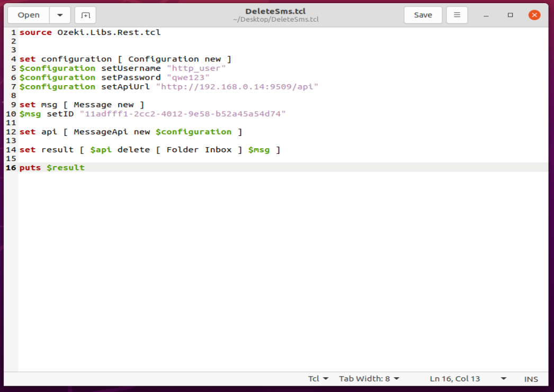Click the 'source' keyword on line 1

[x=35, y=32]
